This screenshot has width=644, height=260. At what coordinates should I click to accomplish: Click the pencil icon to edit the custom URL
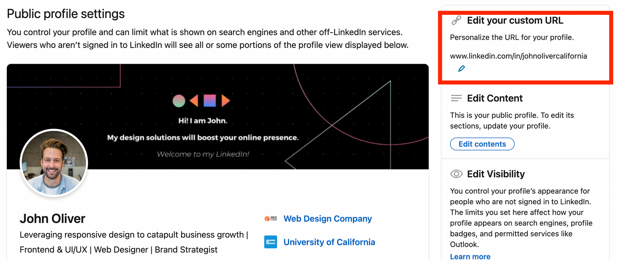[461, 68]
